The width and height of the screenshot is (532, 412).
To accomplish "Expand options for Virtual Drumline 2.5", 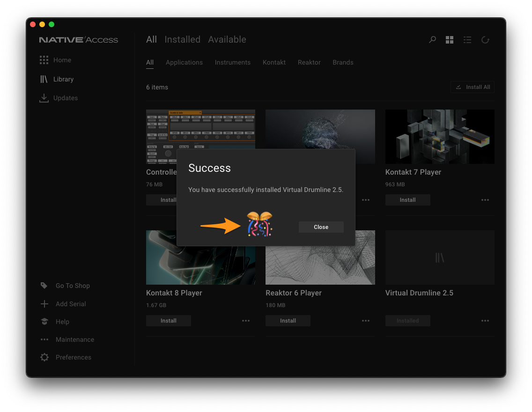I will tap(485, 320).
